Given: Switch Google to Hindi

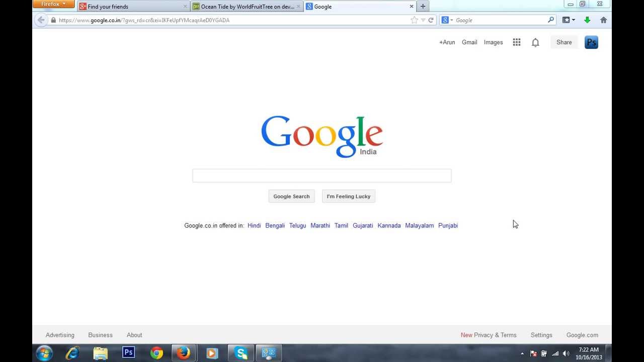Looking at the screenshot, I should 254,226.
